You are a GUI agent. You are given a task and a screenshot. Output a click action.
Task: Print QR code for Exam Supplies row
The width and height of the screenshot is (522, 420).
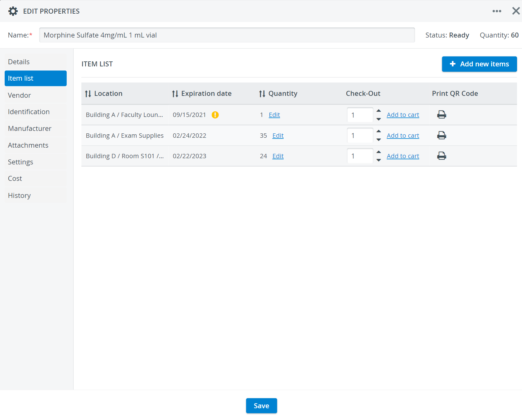442,135
